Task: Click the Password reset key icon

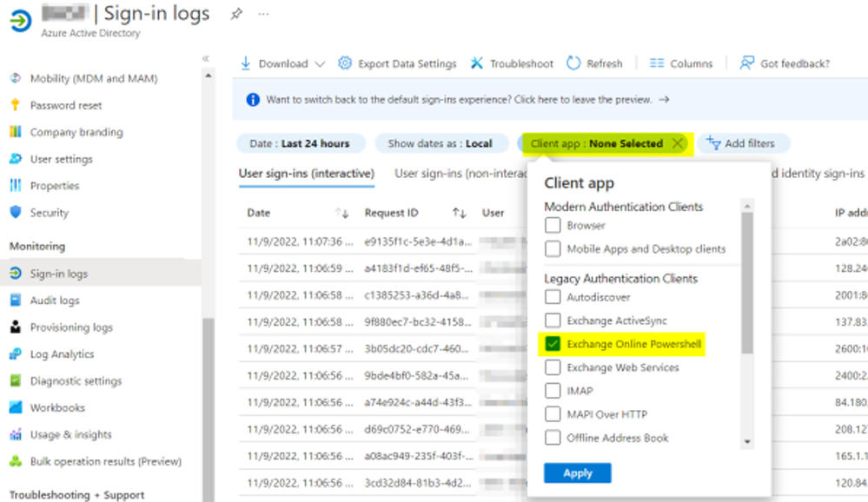Action: (16, 104)
